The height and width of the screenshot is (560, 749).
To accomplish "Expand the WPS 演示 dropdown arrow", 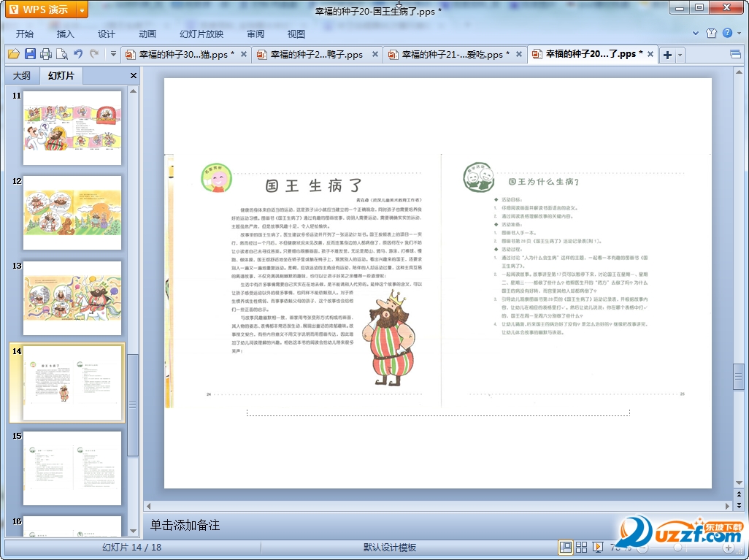I will pyautogui.click(x=82, y=9).
